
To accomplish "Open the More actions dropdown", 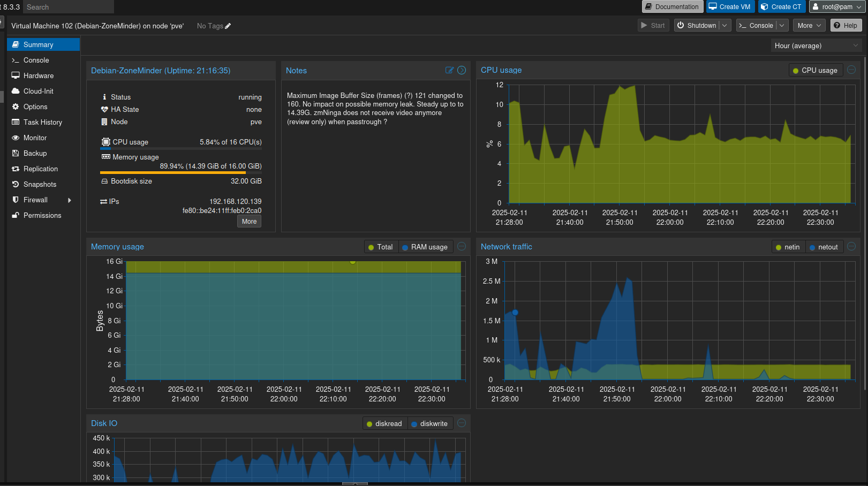I will (x=809, y=25).
